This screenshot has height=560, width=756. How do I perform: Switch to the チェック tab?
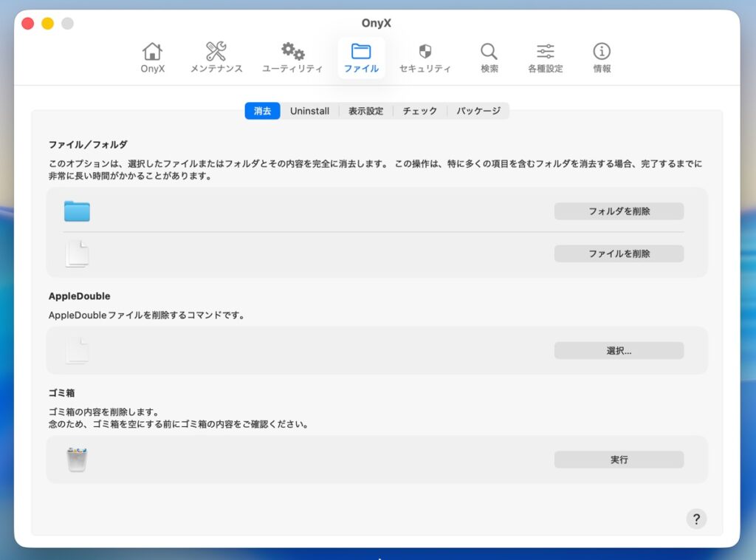click(419, 111)
